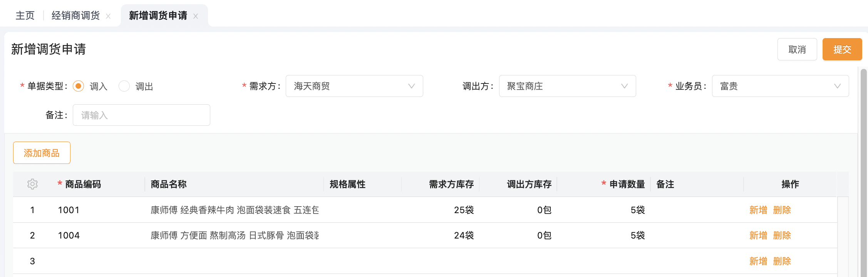Switch to the 经销商调货 tab

pos(75,15)
